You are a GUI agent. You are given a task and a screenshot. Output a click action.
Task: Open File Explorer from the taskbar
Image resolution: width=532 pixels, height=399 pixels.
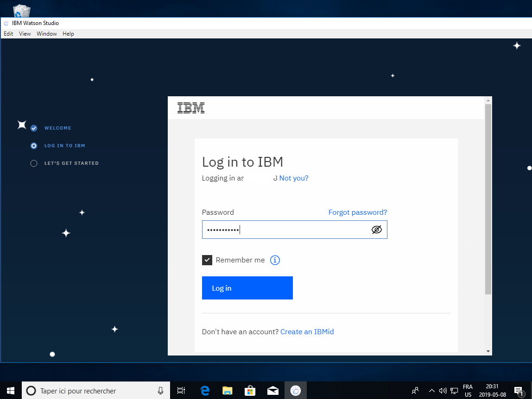(227, 391)
